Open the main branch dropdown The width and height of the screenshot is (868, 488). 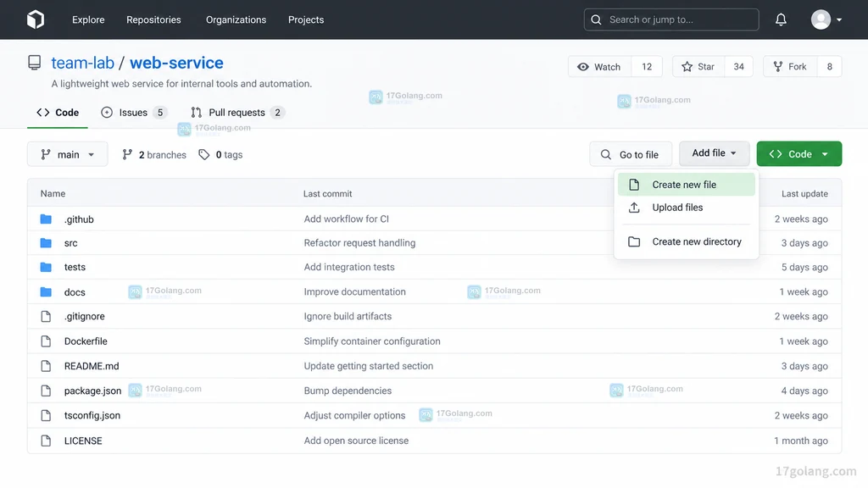tap(68, 154)
